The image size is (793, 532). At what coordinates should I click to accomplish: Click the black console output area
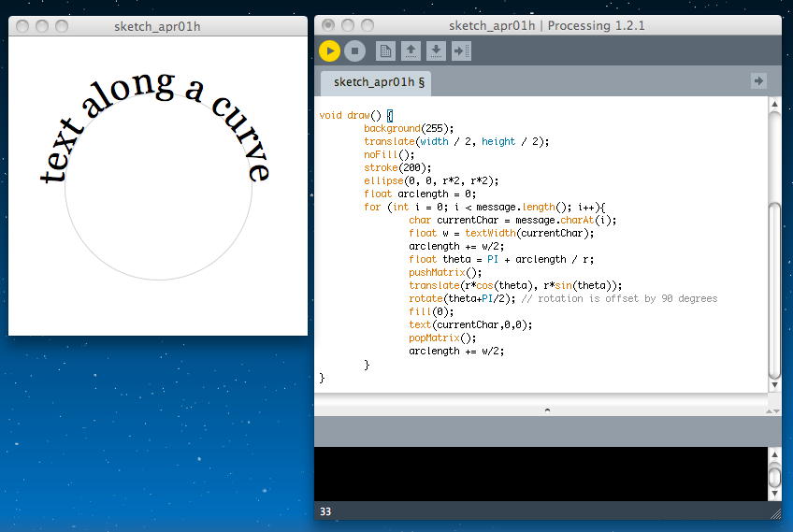(539, 473)
